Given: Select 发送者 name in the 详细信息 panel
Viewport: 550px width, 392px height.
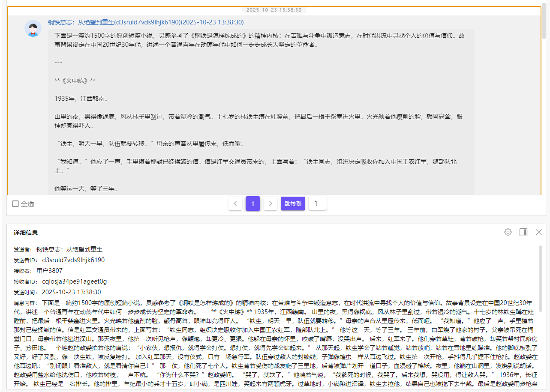Looking at the screenshot, I should [69, 249].
